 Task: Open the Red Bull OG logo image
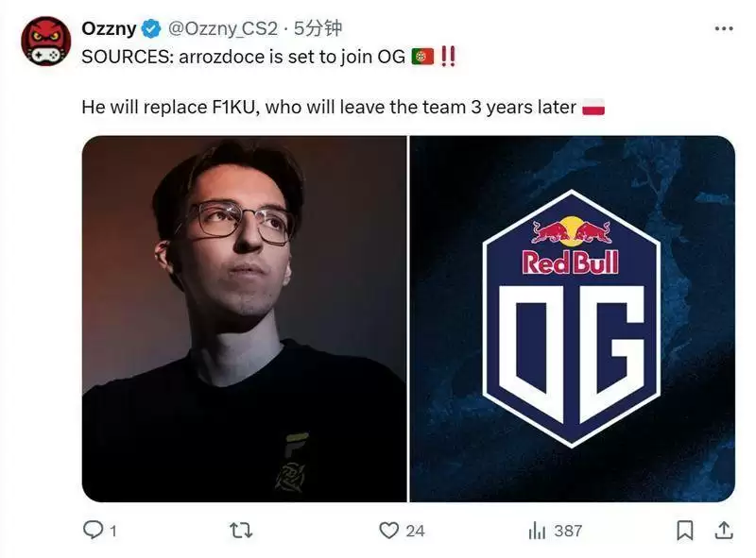pos(573,319)
